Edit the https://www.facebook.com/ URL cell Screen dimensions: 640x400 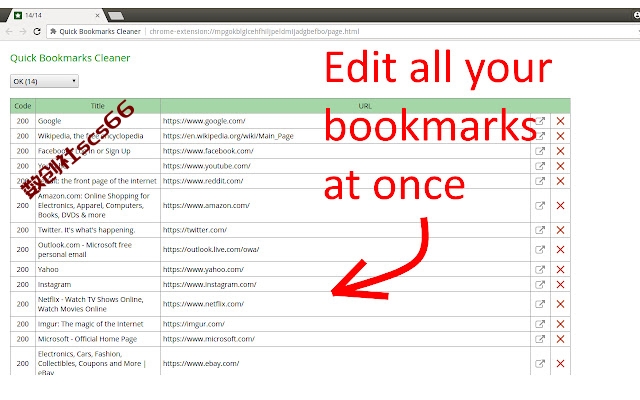345,151
